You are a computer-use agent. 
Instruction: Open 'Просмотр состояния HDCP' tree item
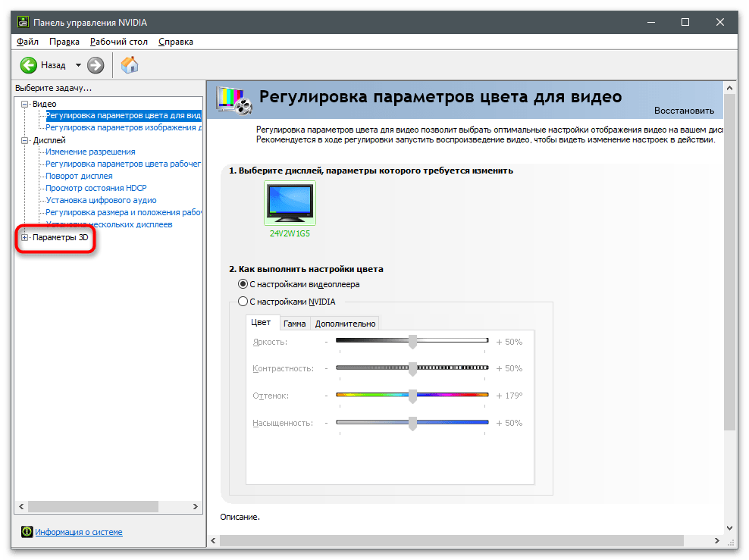coord(96,188)
